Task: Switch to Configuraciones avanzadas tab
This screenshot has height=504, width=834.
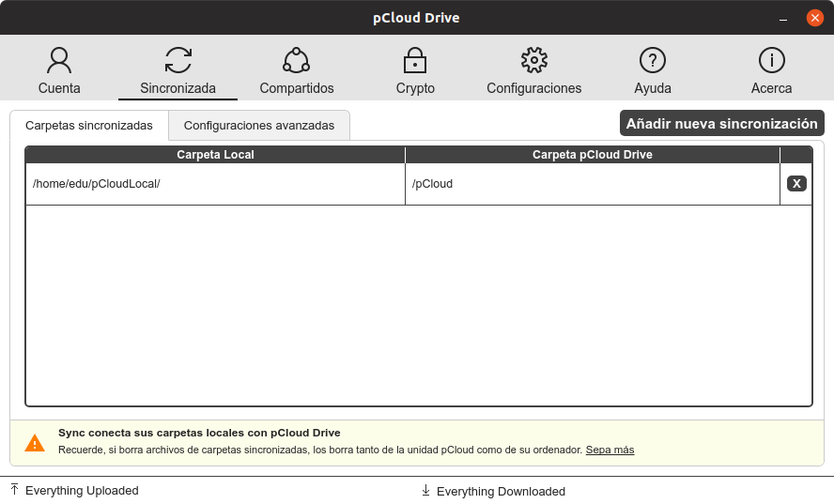Action: (x=259, y=126)
